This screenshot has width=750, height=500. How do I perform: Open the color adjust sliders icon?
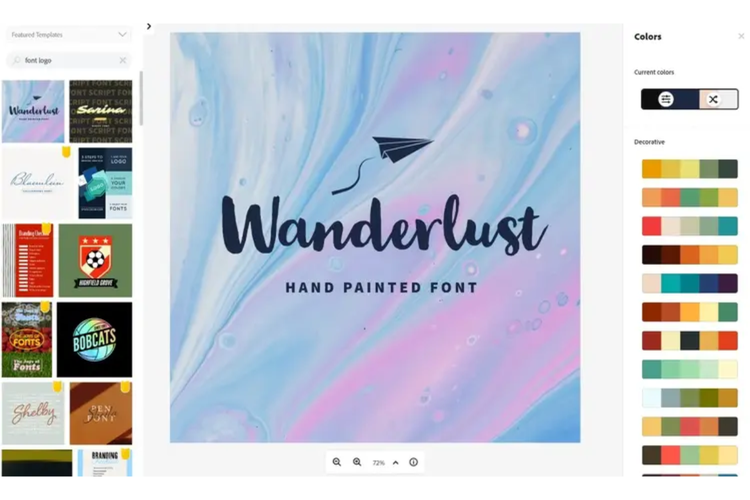(x=665, y=99)
